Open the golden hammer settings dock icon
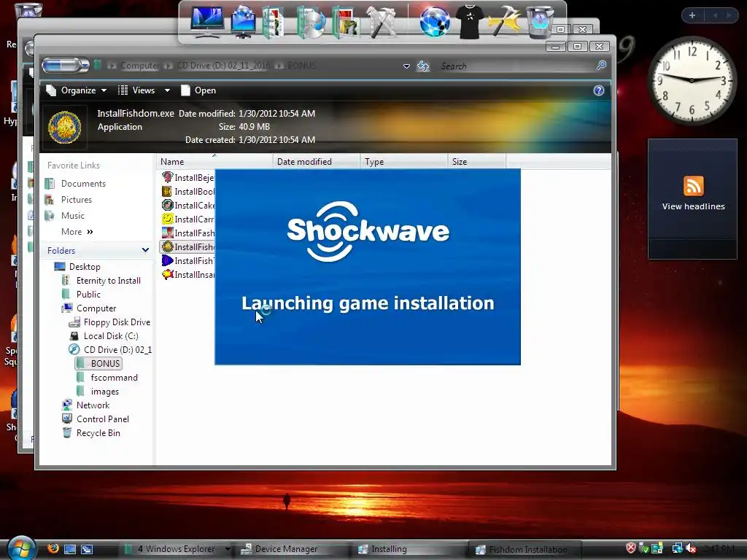 pyautogui.click(x=505, y=22)
